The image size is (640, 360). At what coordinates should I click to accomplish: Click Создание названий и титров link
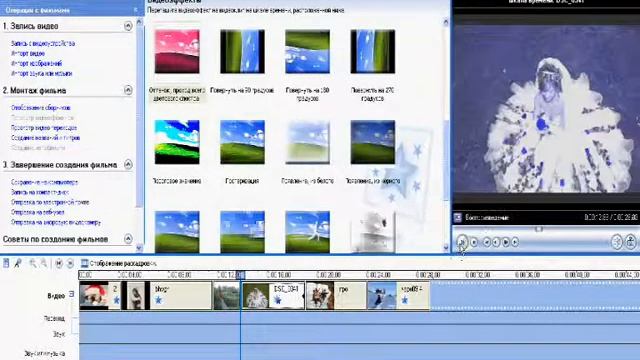click(45, 138)
